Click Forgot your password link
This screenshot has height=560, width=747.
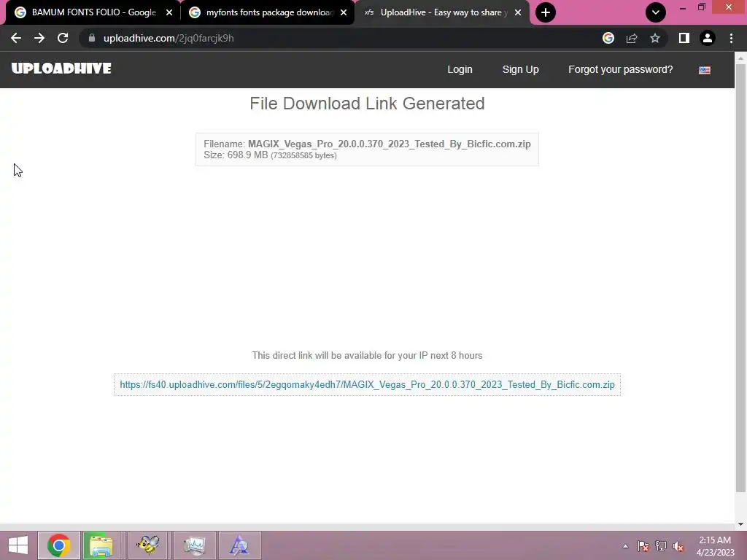[x=620, y=69]
